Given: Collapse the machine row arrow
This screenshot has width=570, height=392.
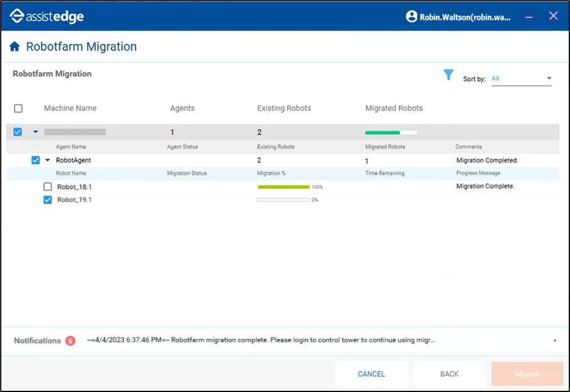Looking at the screenshot, I should click(x=35, y=132).
